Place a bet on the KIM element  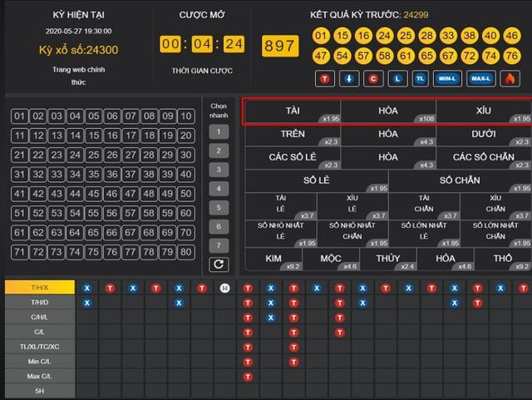pyautogui.click(x=273, y=259)
